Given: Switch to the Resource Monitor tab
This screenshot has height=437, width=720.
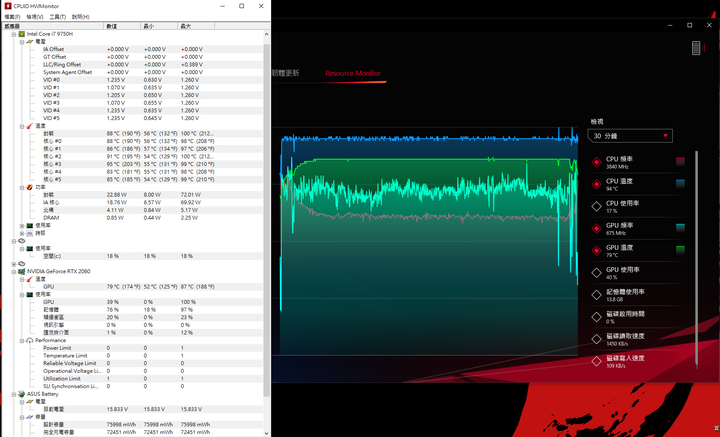Looking at the screenshot, I should 353,73.
